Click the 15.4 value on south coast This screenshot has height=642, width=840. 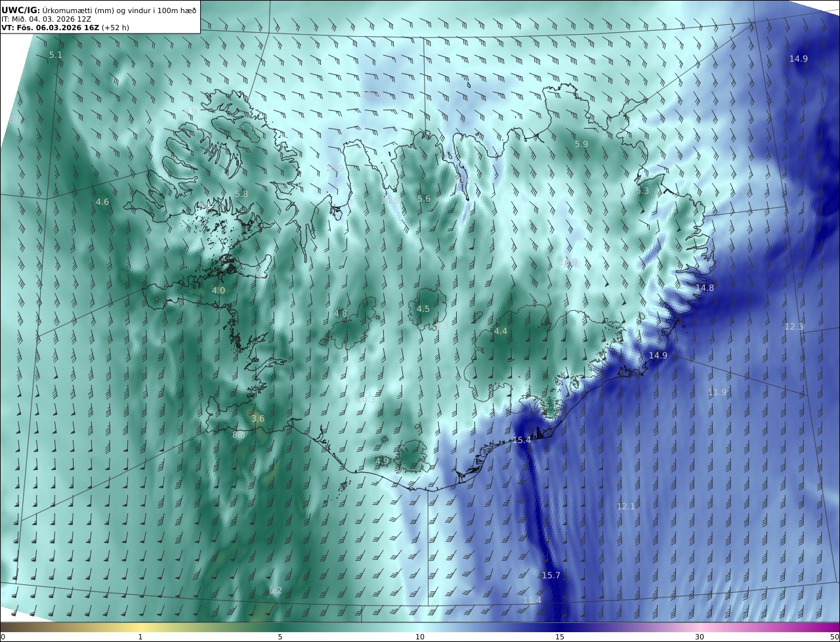click(522, 440)
